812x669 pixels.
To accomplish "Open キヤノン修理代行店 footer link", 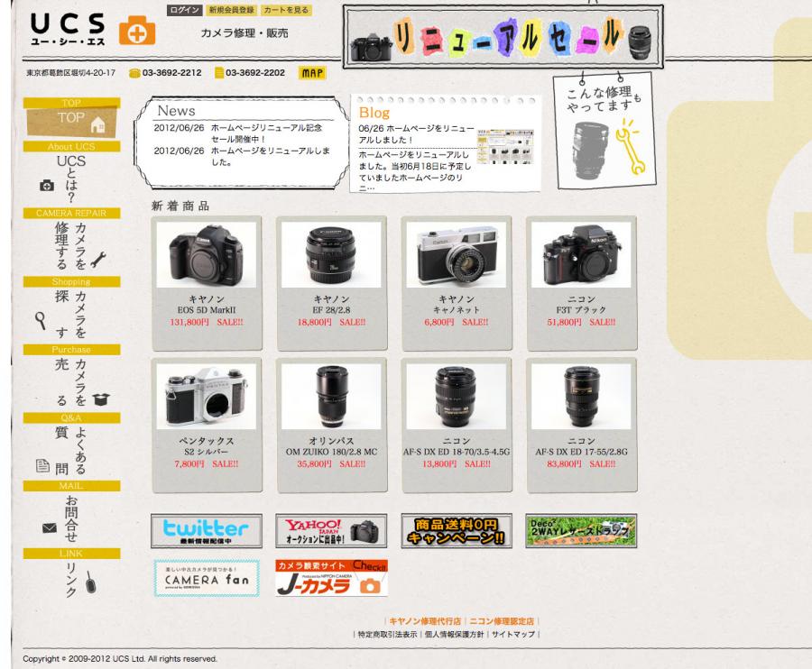I will 425,621.
